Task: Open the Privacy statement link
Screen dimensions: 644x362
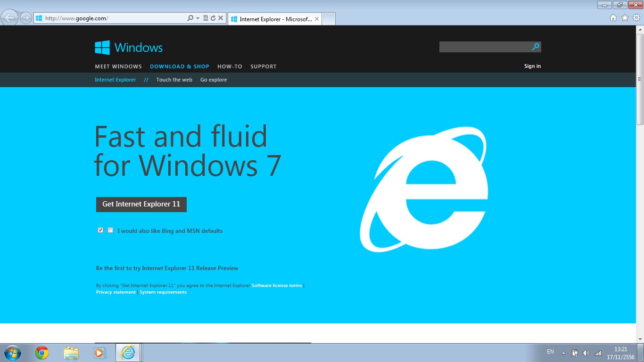Action: [116, 292]
